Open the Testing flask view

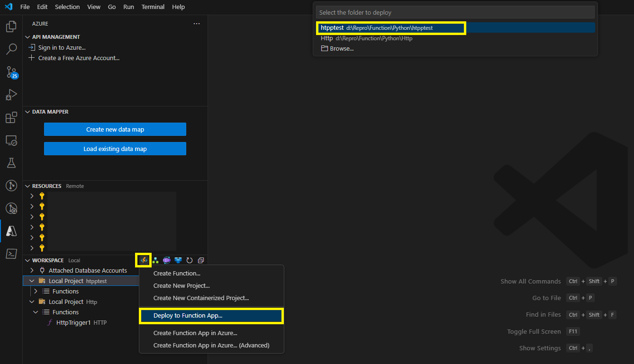click(11, 163)
